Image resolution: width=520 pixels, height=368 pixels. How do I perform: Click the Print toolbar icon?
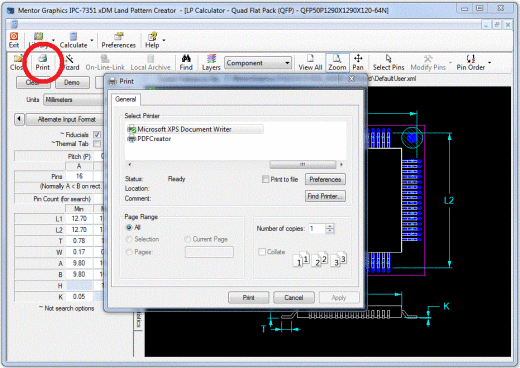click(x=43, y=62)
